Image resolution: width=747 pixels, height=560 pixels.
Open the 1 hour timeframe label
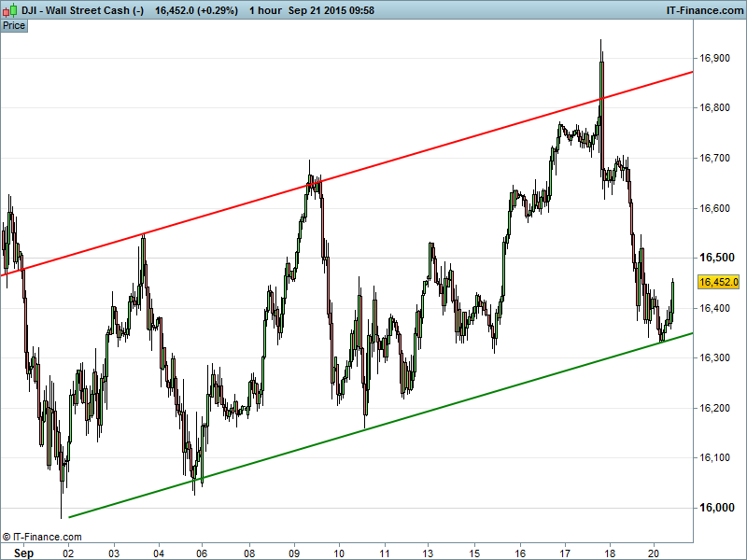pos(265,9)
